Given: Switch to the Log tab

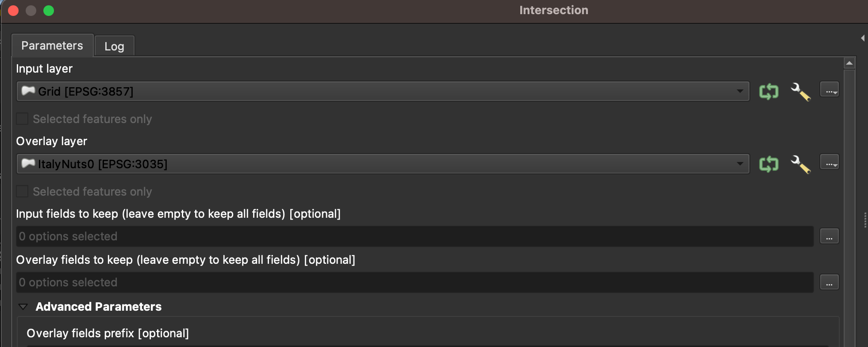Looking at the screenshot, I should [114, 46].
